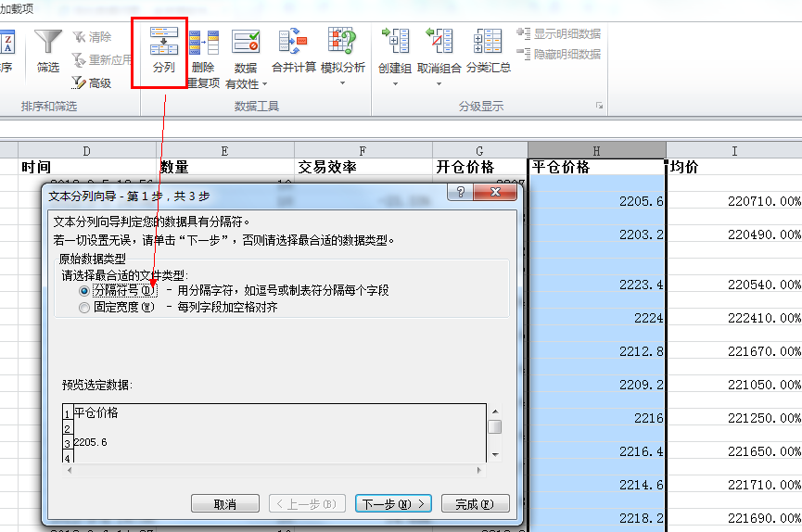
Task: Click Group (创建组) icon
Action: pos(395,41)
